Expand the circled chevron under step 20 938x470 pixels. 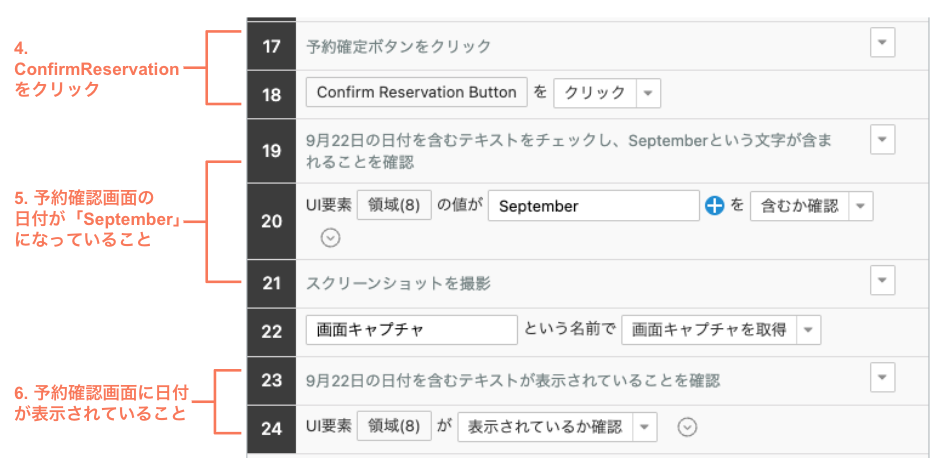pos(331,238)
